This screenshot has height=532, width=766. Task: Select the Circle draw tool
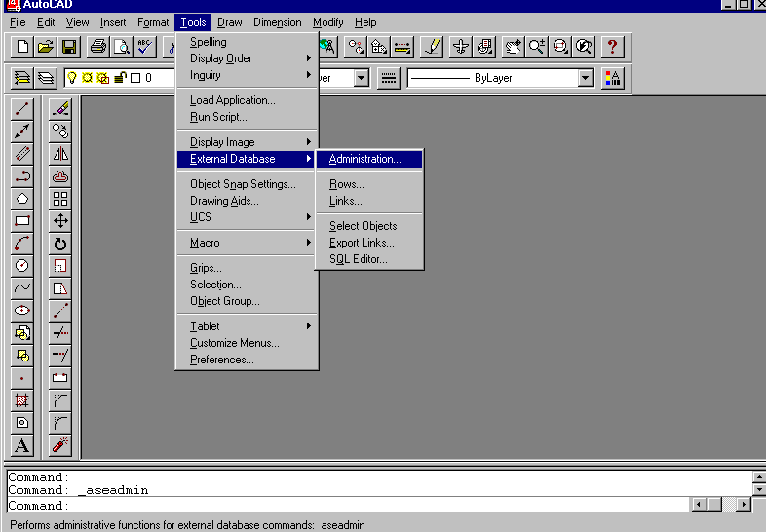(22, 266)
